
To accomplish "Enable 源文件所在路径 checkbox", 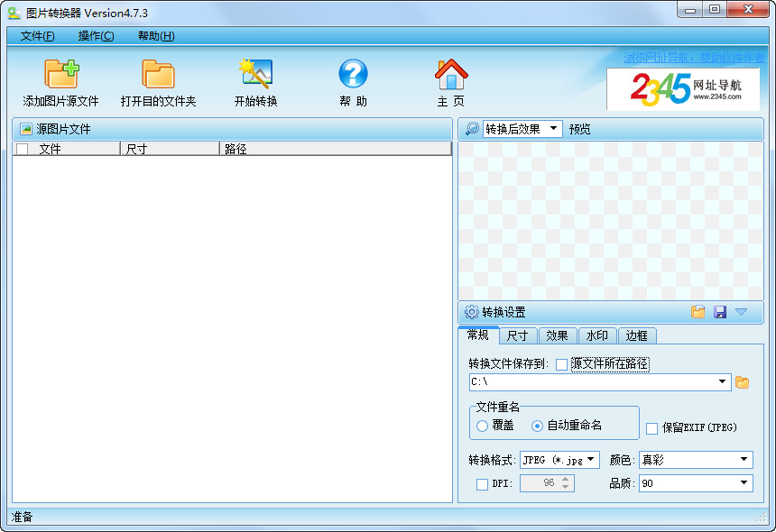I will click(x=561, y=364).
